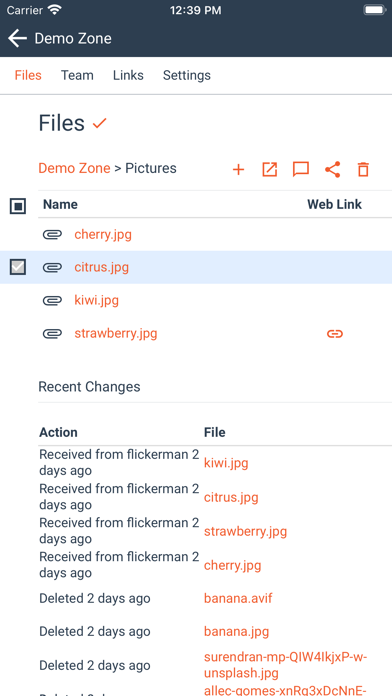Click the plus icon to add a file

[x=238, y=170]
